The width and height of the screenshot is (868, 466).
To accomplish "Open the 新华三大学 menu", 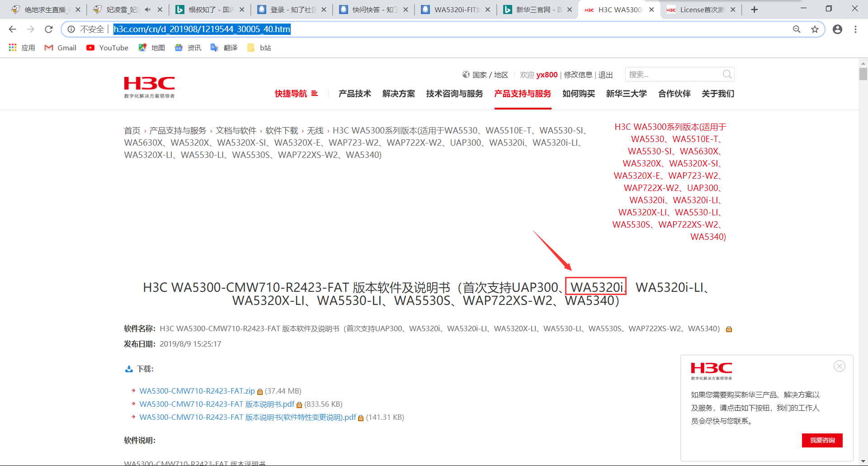I will 627,94.
